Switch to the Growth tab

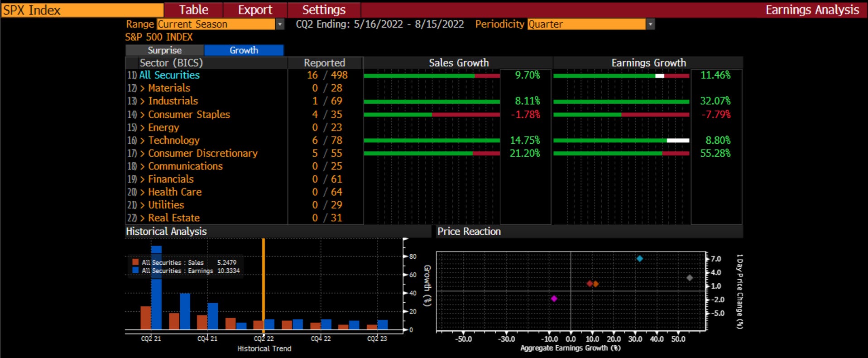(x=244, y=50)
